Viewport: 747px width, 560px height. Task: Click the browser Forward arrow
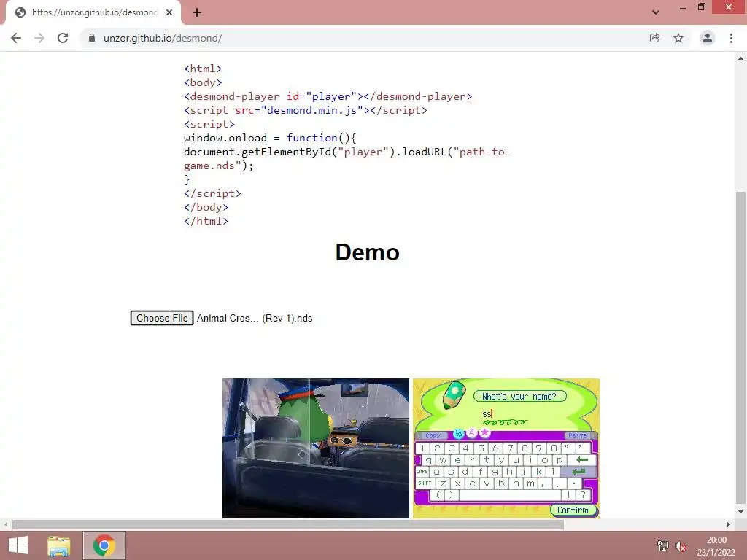[39, 38]
